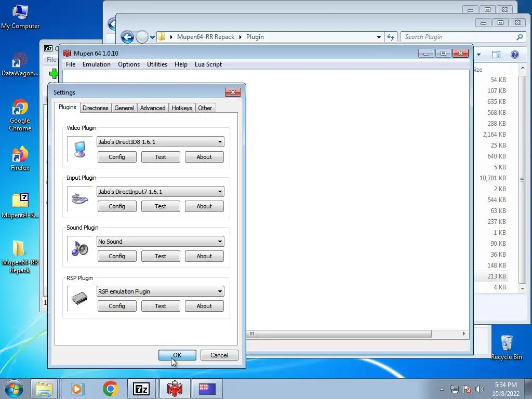Select the 213 KB file row

[490, 276]
